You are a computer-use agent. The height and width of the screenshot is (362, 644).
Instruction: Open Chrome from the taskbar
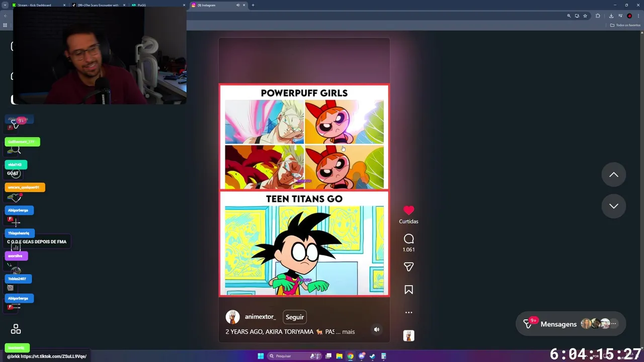tap(351, 356)
